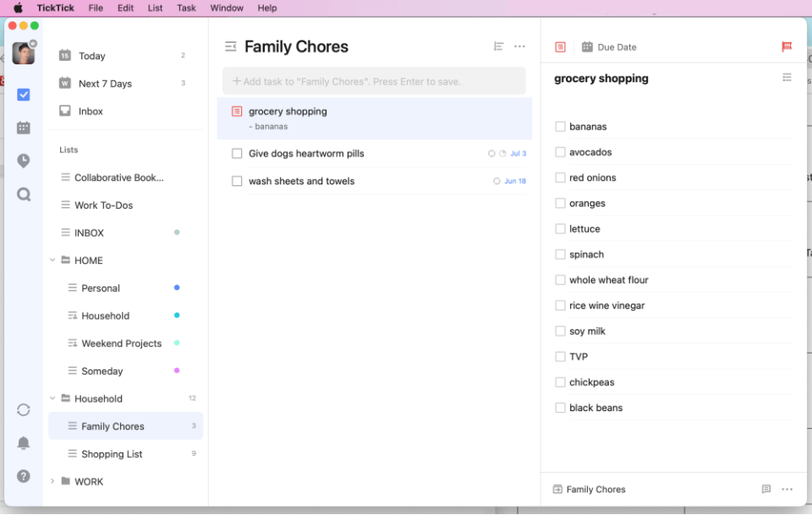Check the oranges checkbox
Viewport: 812px width, 515px height.
point(560,203)
